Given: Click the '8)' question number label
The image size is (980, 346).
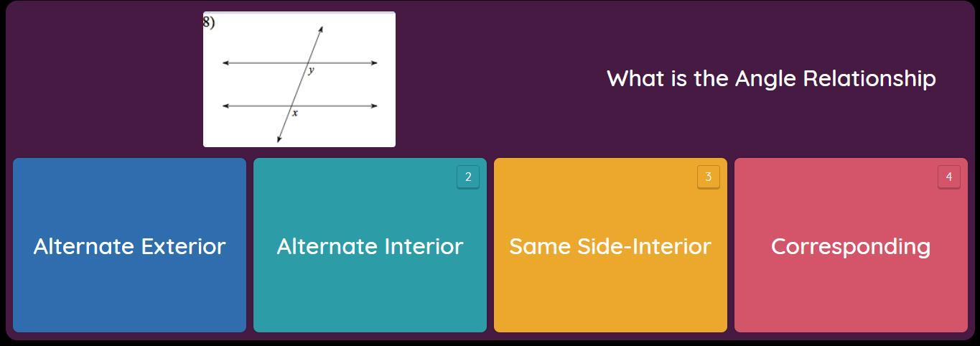Looking at the screenshot, I should coord(209,22).
